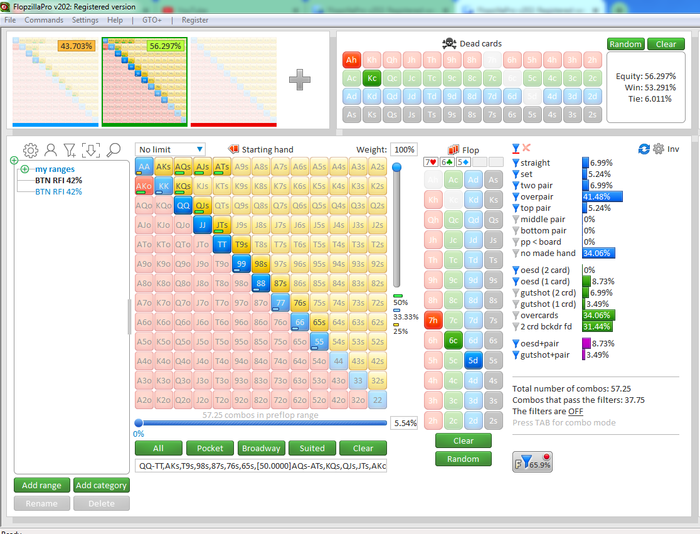Select the 25% weight preset
This screenshot has height=534, width=700.
coord(400,329)
